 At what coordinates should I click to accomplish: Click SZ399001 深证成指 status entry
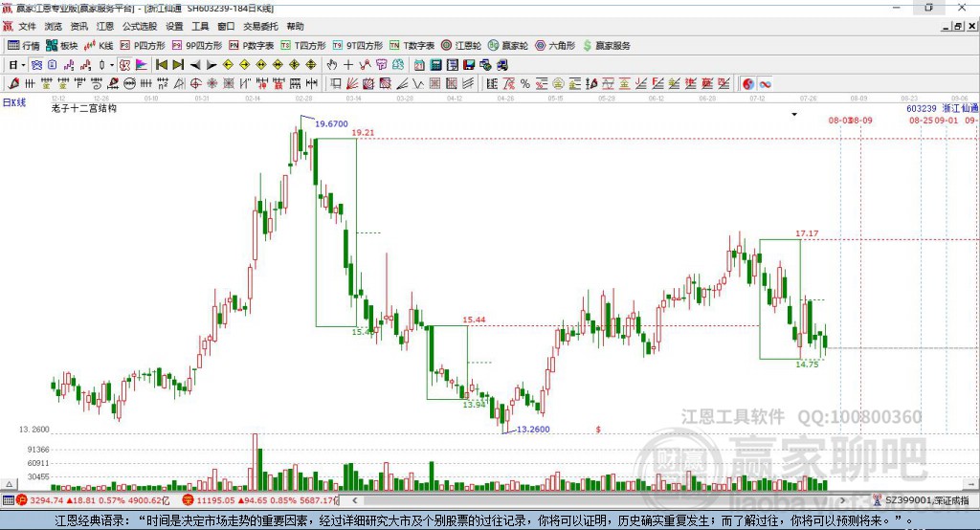click(x=922, y=500)
